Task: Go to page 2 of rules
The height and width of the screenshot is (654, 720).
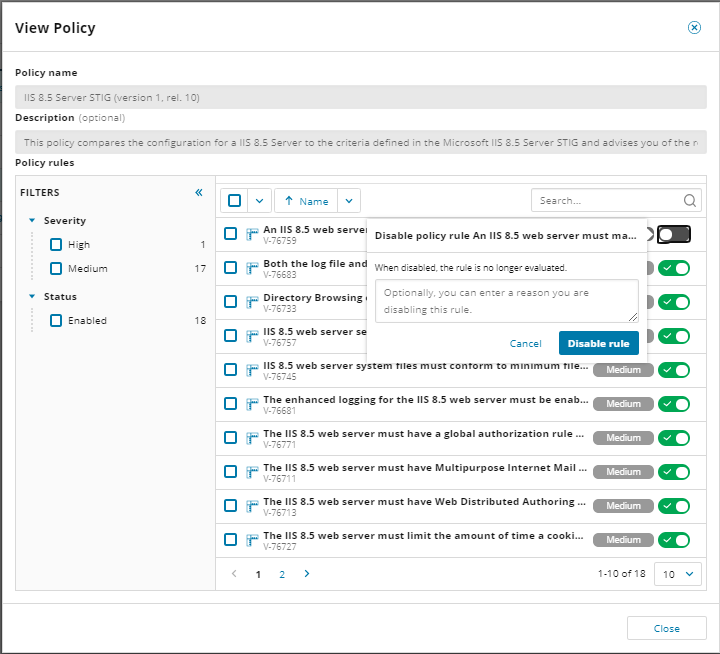Action: (282, 574)
